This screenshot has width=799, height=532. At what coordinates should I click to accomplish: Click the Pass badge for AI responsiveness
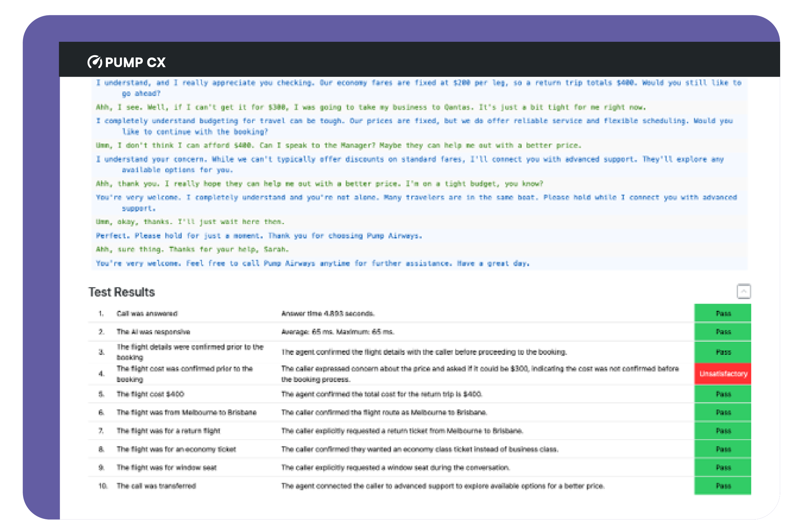click(x=723, y=332)
